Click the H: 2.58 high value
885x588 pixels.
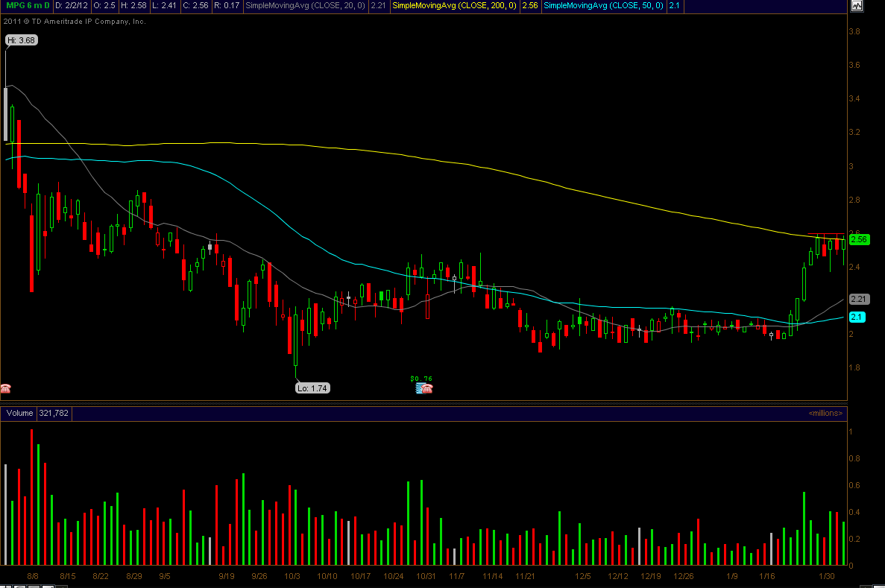coord(133,6)
